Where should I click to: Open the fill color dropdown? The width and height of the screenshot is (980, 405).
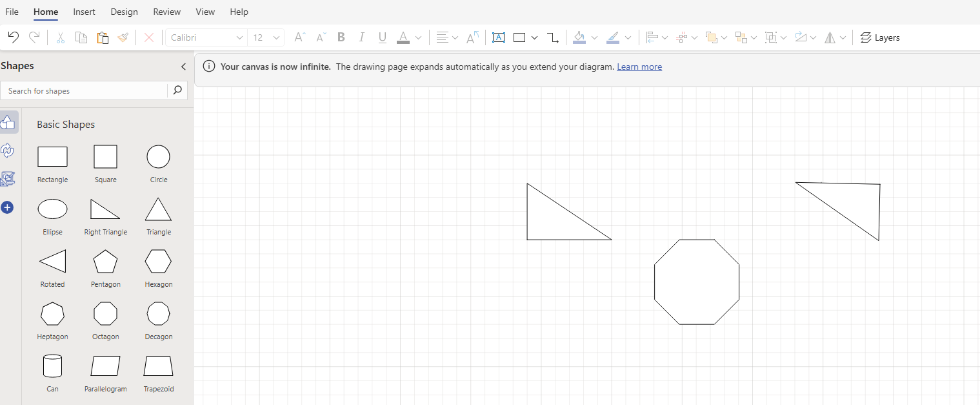(x=594, y=37)
